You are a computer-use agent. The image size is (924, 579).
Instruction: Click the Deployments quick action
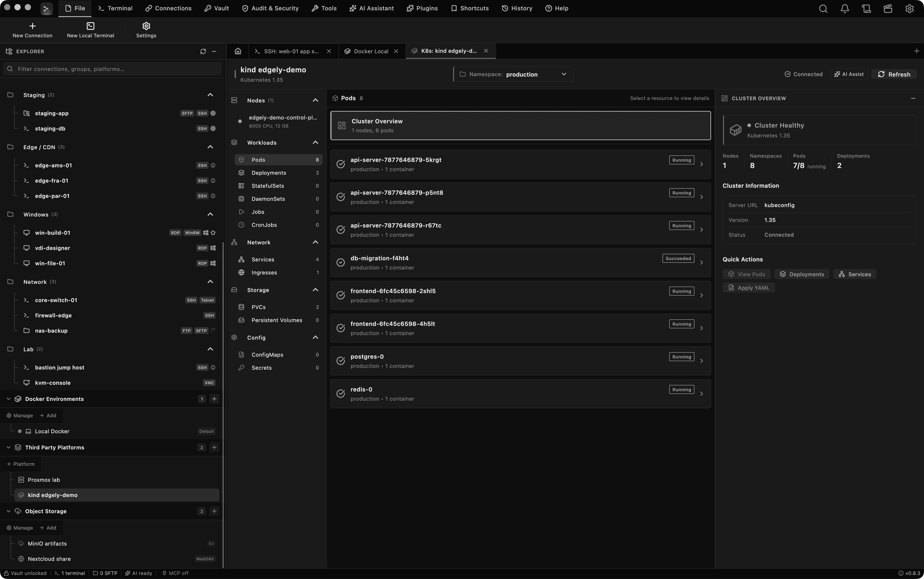[801, 274]
